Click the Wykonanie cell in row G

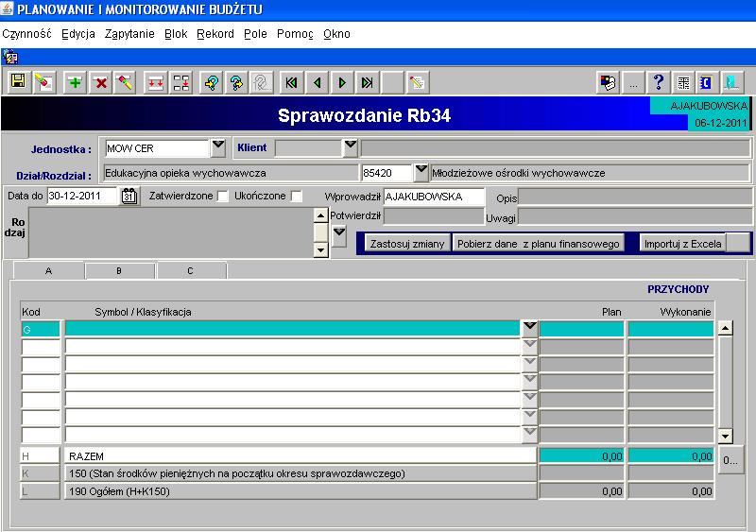pyautogui.click(x=671, y=329)
